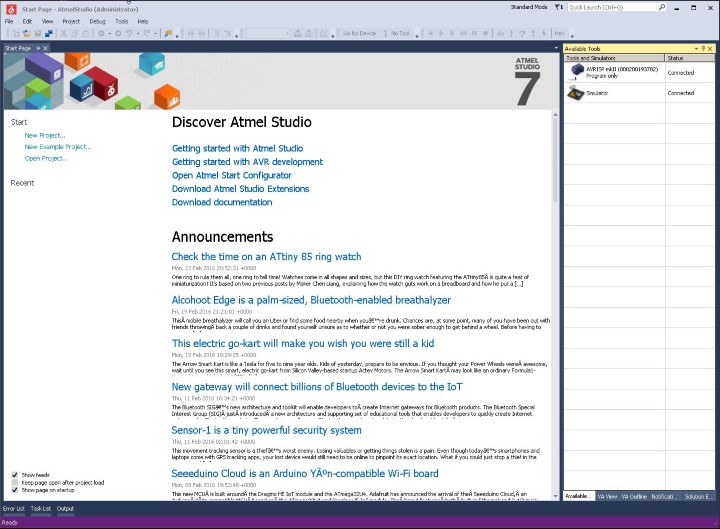720x529 pixels.
Task: Click the Pause debugging icon
Action: coord(474,34)
